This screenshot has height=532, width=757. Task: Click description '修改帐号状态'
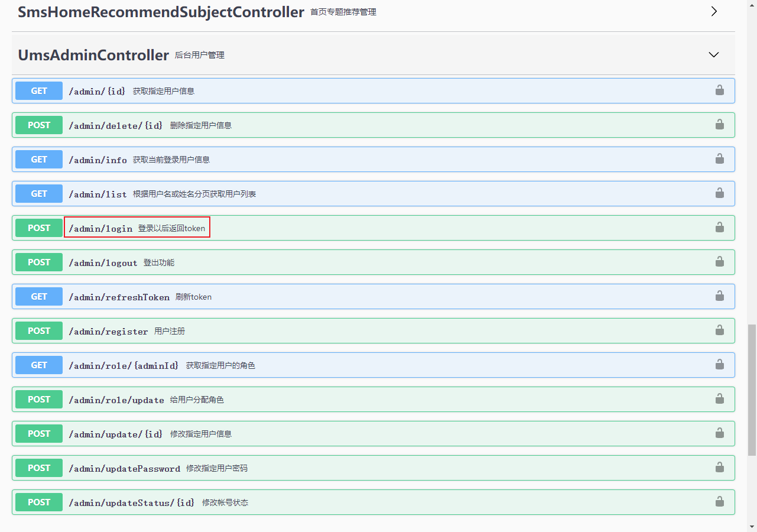click(225, 502)
